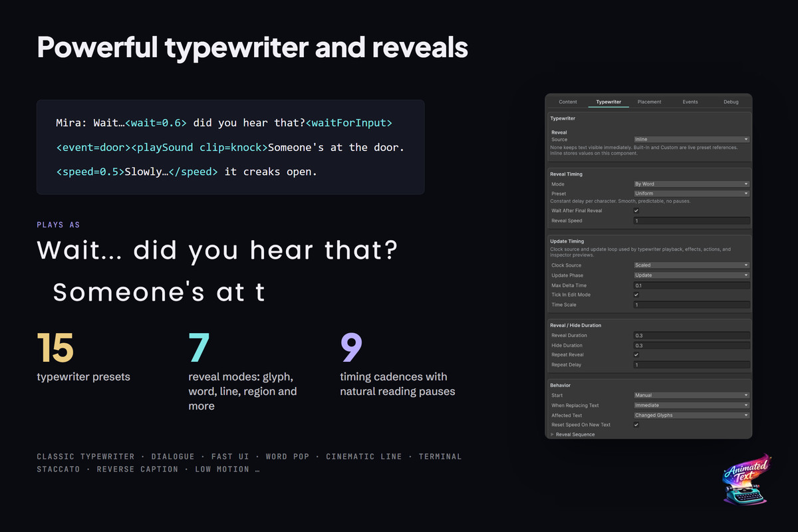The width and height of the screenshot is (798, 532).
Task: Click the 'Someone's at t' preview line
Action: [159, 291]
